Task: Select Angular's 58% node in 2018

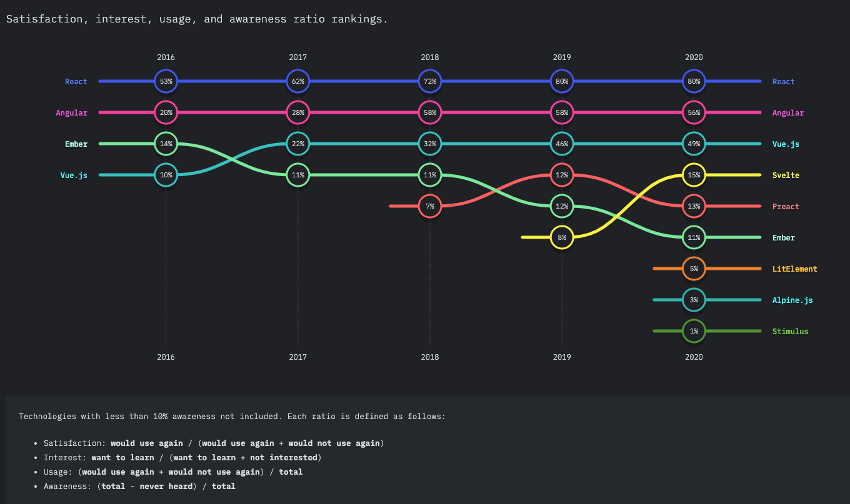Action: (x=430, y=112)
